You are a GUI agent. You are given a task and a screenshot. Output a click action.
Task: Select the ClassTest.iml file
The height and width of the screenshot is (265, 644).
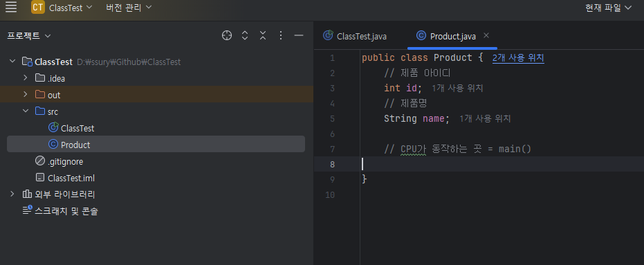click(x=71, y=179)
